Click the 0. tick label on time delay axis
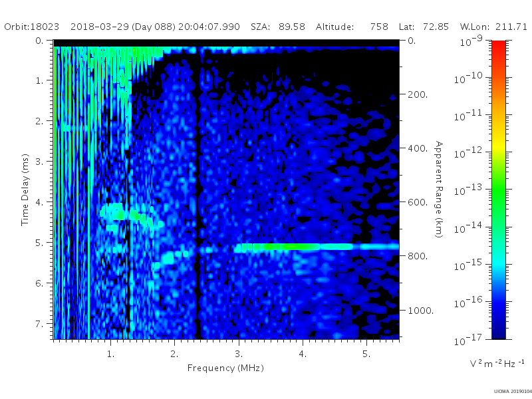532x399 pixels. click(x=39, y=41)
